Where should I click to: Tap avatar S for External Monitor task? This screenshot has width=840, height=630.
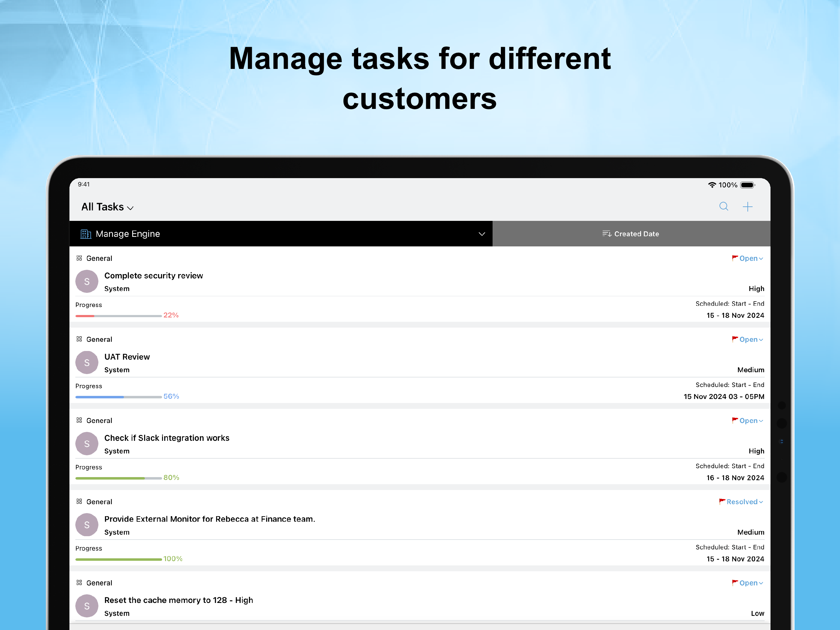click(x=87, y=525)
